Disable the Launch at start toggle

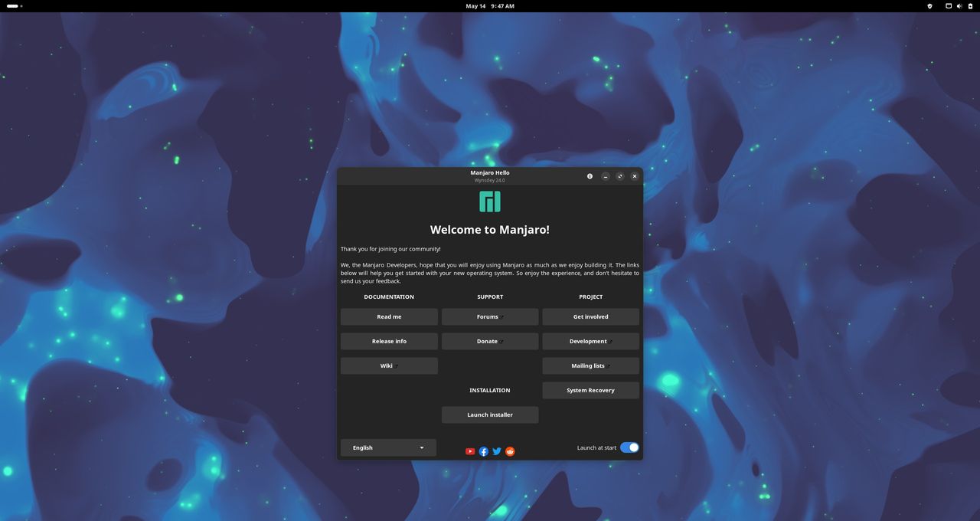pos(629,447)
